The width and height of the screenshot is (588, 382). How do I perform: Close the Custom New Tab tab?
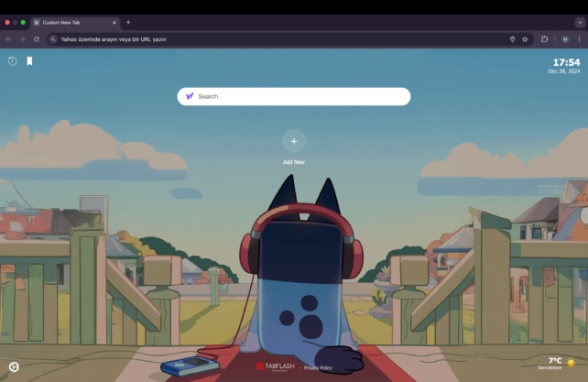point(114,23)
